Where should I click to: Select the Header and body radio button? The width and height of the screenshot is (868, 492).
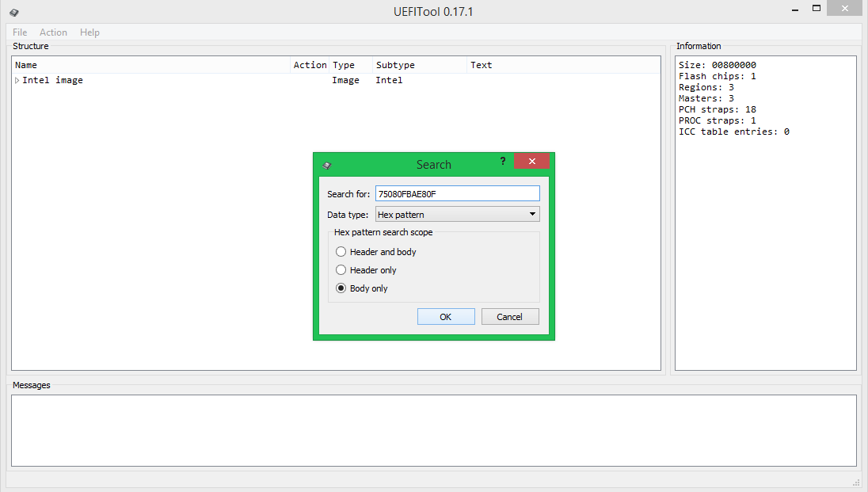[x=341, y=251]
